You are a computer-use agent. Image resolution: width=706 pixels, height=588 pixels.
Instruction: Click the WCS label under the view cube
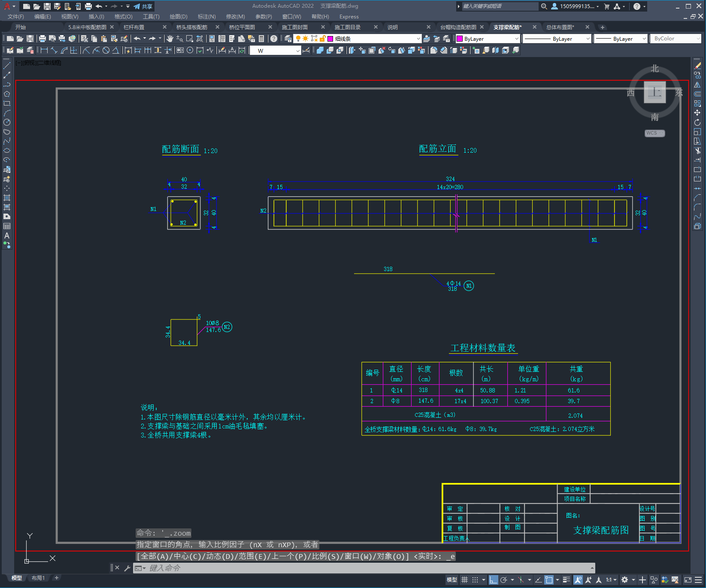coord(654,133)
